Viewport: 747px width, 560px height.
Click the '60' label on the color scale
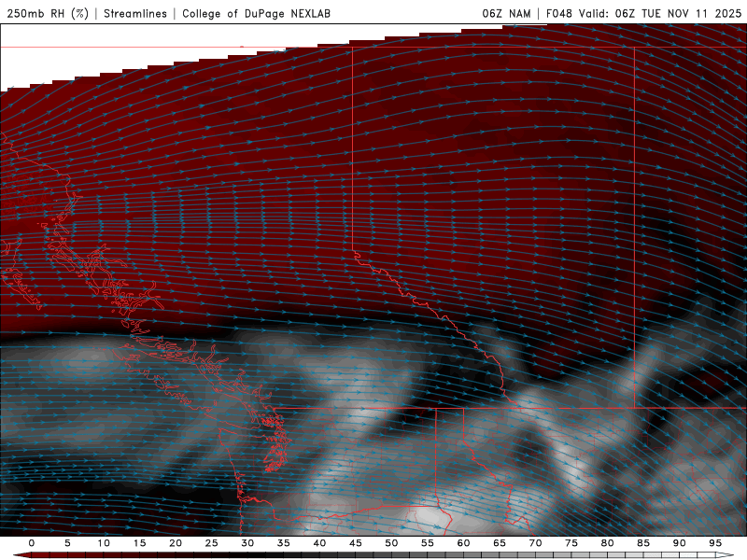tap(463, 543)
